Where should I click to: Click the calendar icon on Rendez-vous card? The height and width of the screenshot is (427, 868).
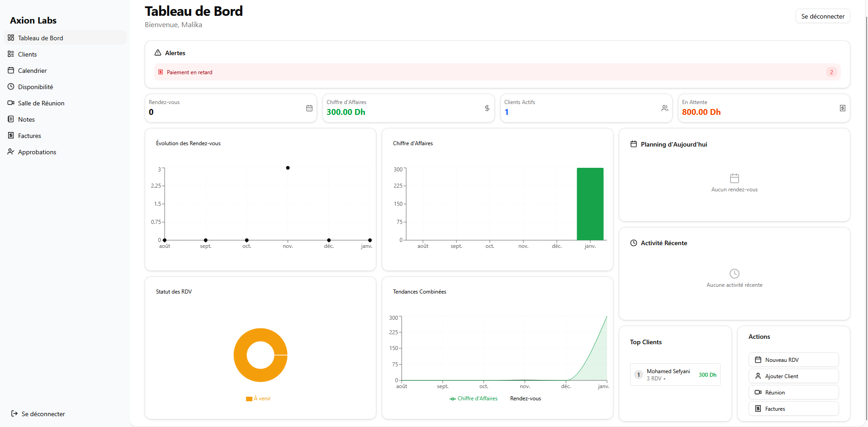[309, 108]
